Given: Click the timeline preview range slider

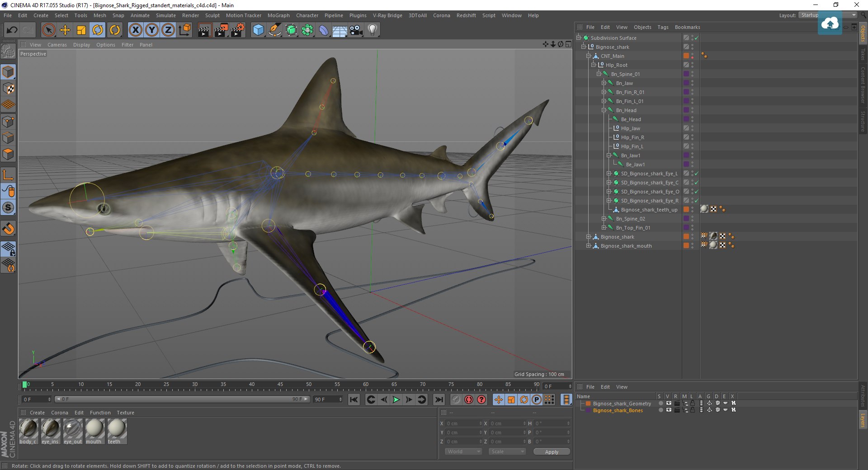Looking at the screenshot, I should click(x=182, y=399).
